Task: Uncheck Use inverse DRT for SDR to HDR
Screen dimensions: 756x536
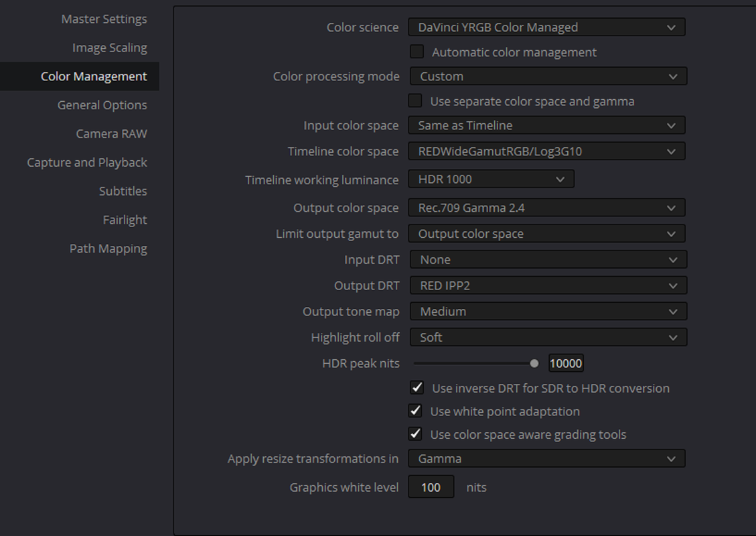Action: tap(417, 387)
